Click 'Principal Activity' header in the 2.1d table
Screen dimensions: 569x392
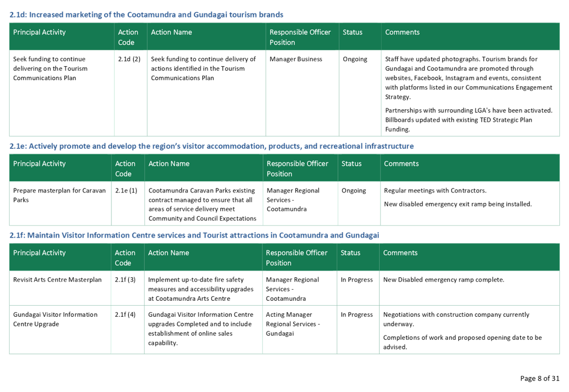40,32
